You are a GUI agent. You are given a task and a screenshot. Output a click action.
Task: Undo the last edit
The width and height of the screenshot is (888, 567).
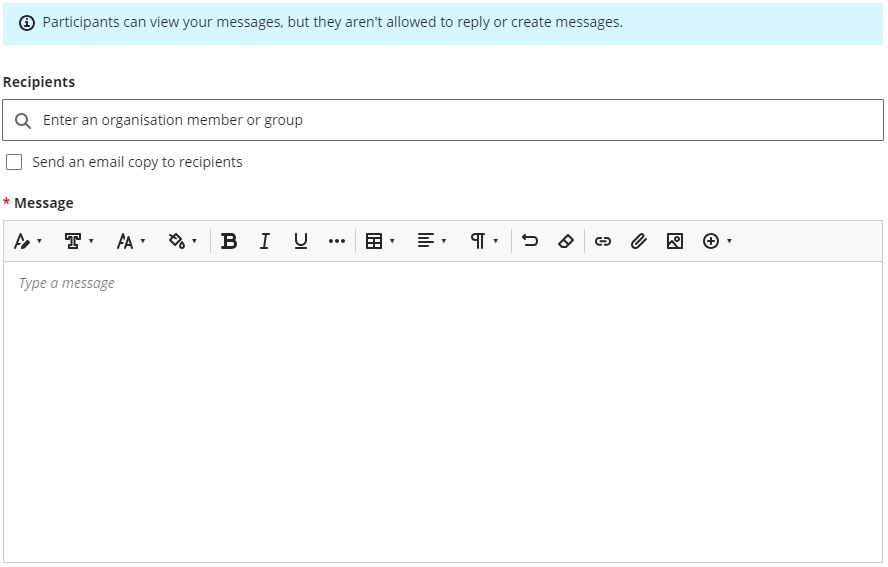pyautogui.click(x=530, y=241)
